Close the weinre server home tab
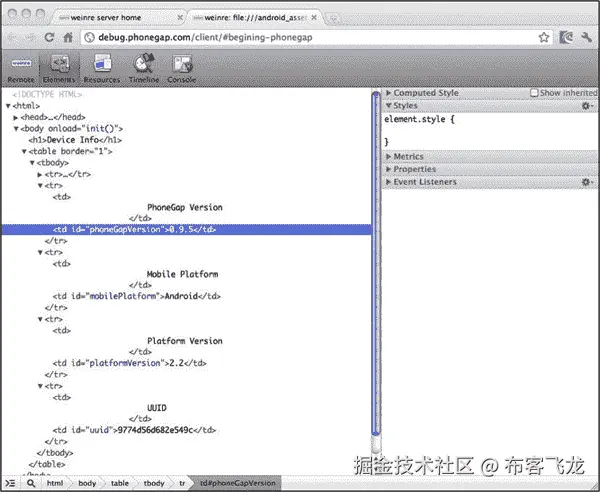This screenshot has height=492, width=600. click(180, 18)
